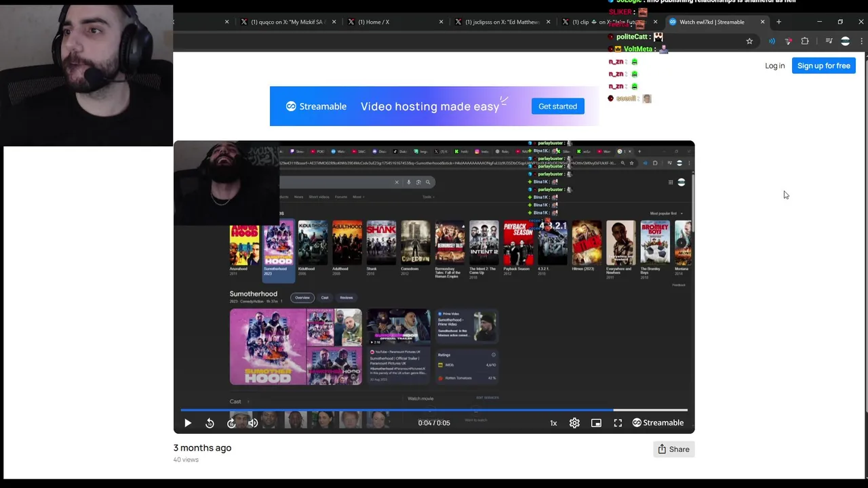This screenshot has height=488, width=868.
Task: Click the streamer webcam overlay
Action: (87, 75)
